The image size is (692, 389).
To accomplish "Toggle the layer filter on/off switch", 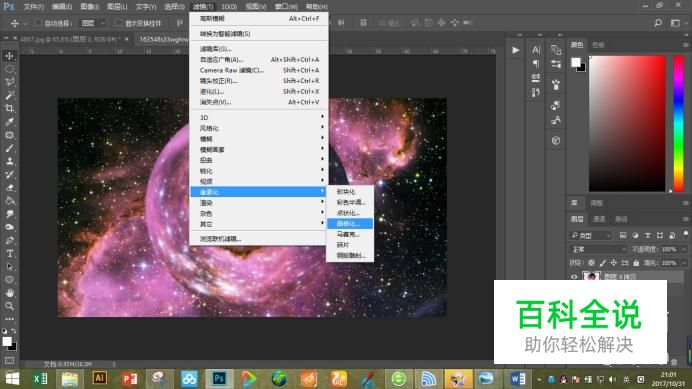I will pyautogui.click(x=685, y=234).
